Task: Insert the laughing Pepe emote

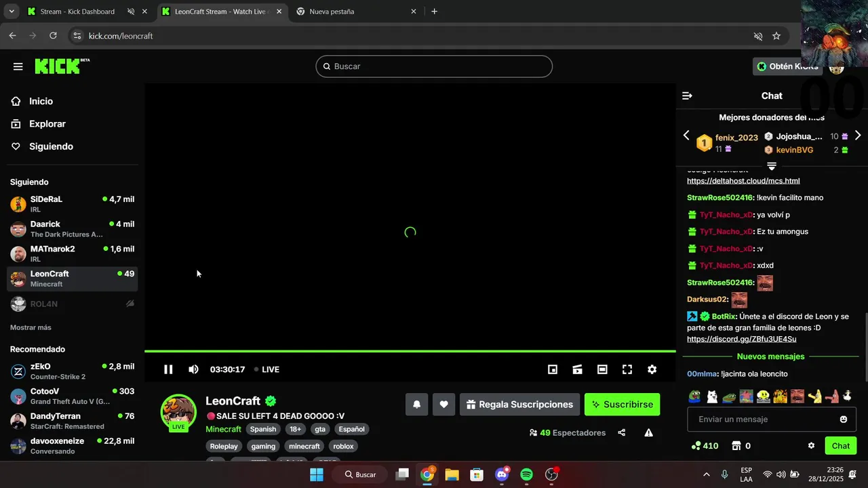Action: [x=694, y=396]
